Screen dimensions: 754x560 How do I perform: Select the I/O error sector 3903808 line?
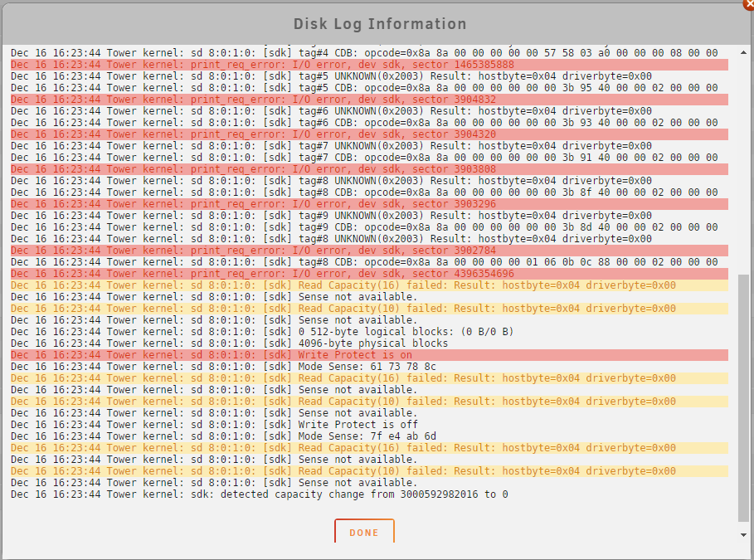(369, 169)
